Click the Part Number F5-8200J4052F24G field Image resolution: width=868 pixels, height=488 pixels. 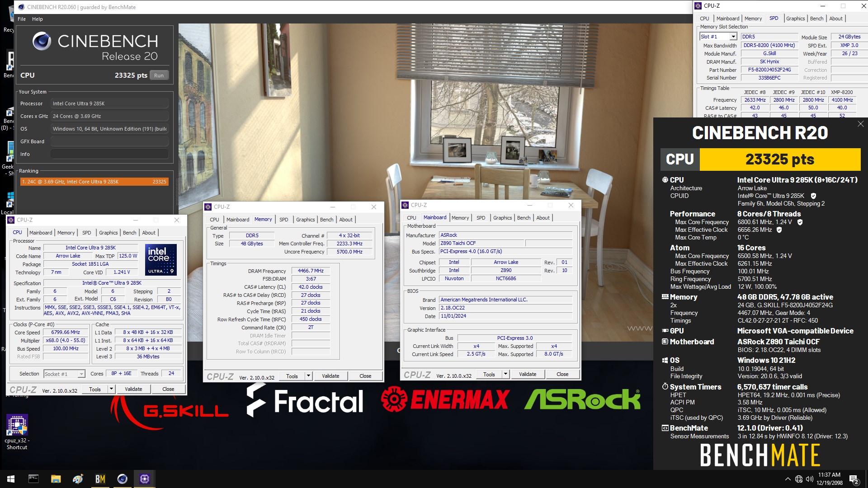[x=769, y=70]
